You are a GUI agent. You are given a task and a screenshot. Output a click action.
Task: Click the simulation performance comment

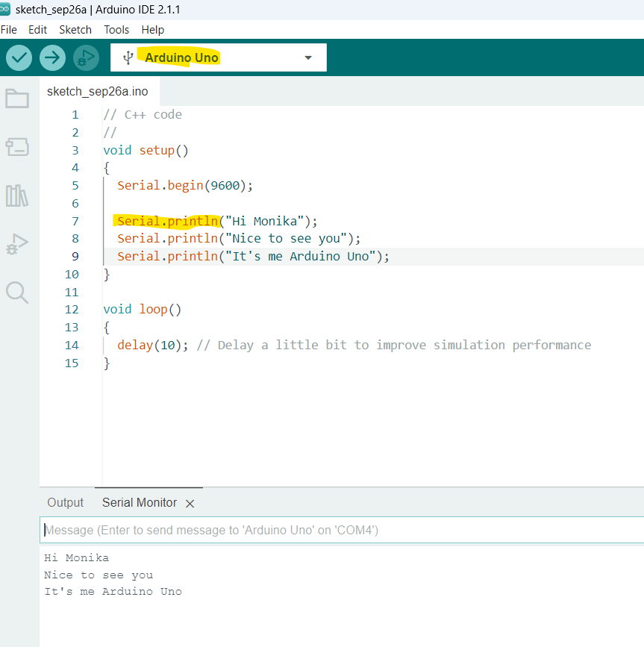393,346
